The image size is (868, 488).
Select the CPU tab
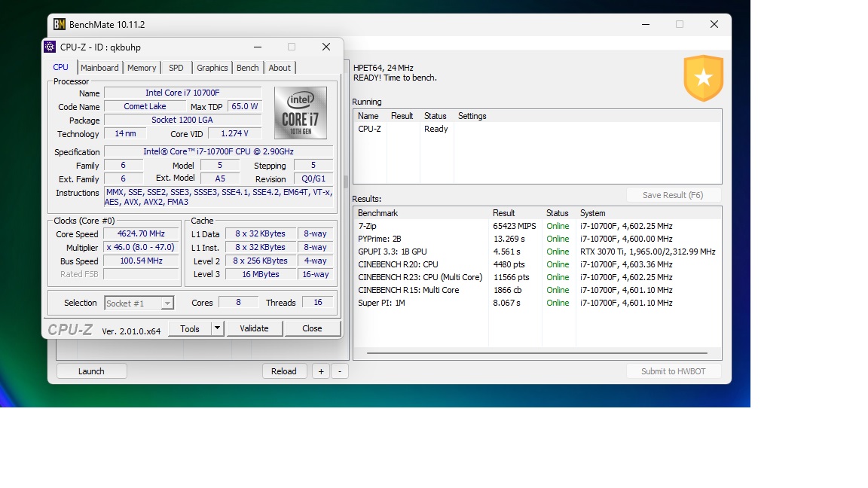(x=61, y=67)
